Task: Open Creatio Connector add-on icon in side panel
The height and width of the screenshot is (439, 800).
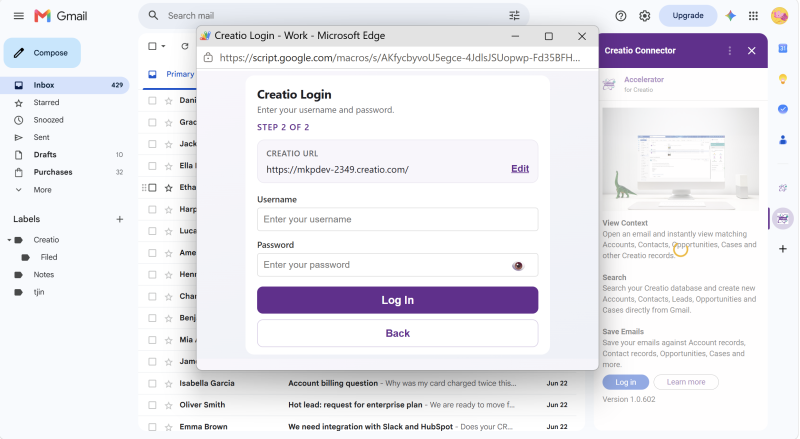Action: (x=782, y=219)
